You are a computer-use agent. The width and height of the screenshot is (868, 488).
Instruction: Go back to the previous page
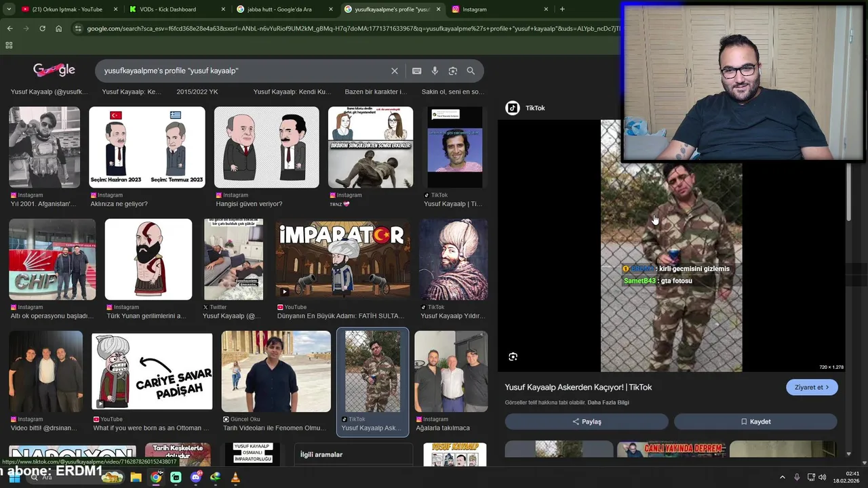pos(9,28)
